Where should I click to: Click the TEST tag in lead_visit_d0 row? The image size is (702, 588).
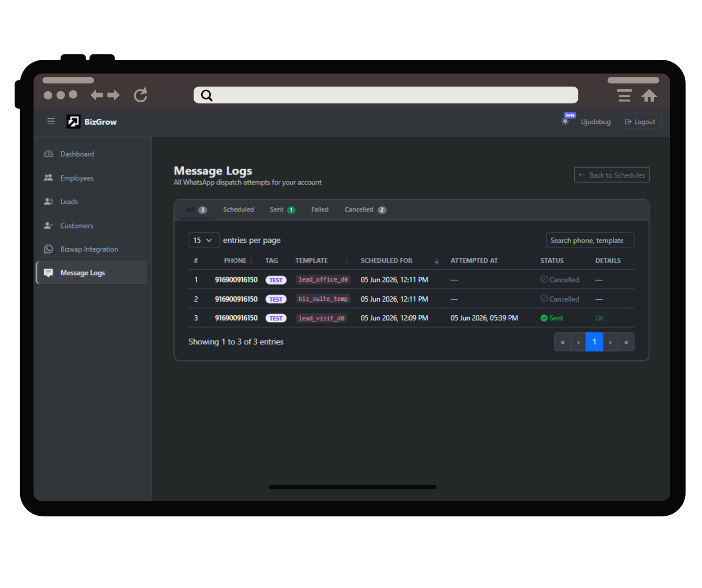[x=276, y=318]
